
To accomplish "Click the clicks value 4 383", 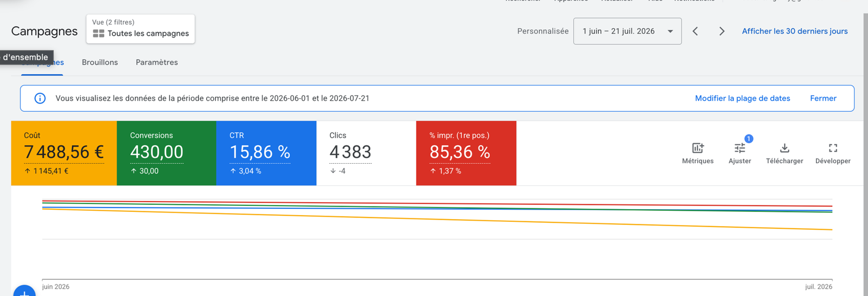I will (350, 152).
